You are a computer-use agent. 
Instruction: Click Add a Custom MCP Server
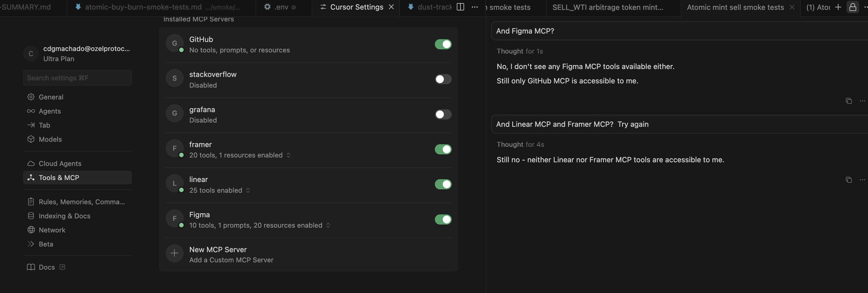[231, 260]
